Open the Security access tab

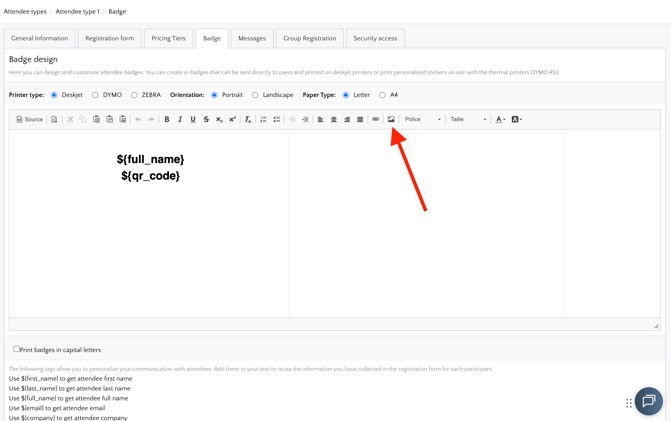[x=375, y=38]
